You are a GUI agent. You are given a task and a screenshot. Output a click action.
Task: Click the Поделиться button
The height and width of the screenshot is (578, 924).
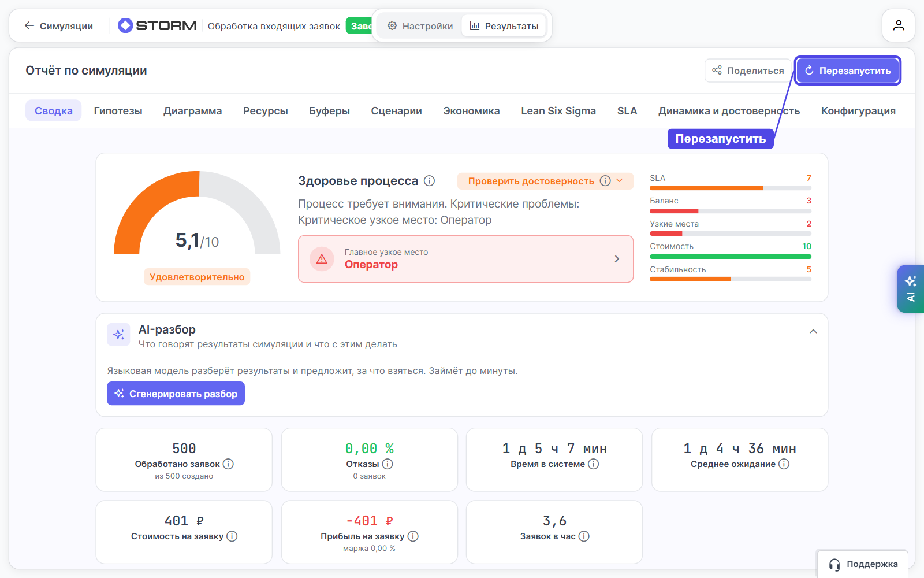pos(748,71)
